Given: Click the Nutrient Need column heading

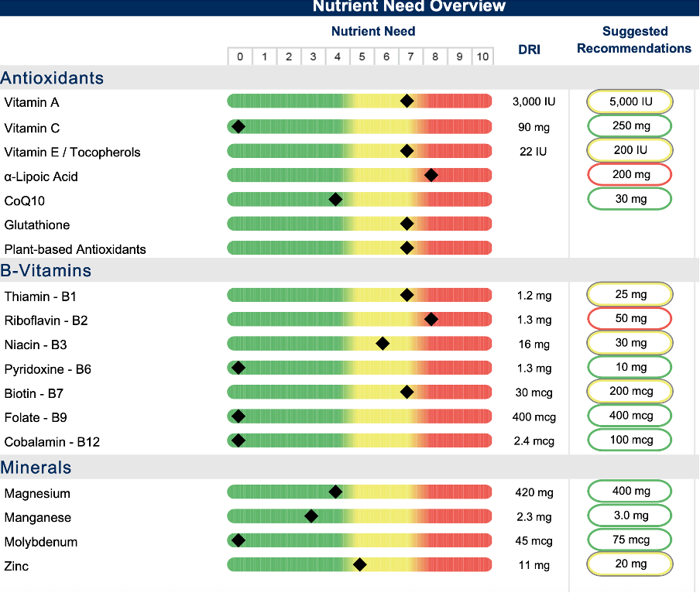Looking at the screenshot, I should [373, 31].
